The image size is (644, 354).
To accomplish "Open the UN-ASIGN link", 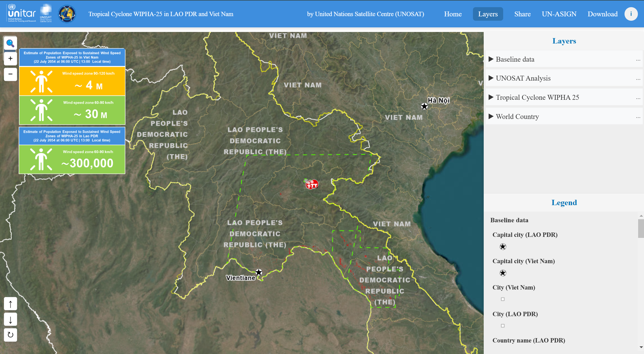I will tap(559, 14).
